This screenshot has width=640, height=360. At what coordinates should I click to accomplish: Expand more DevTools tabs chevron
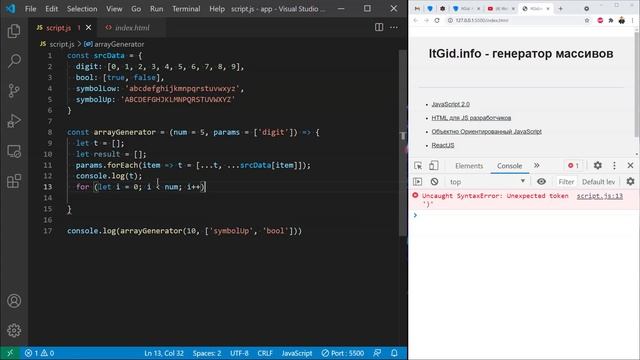coord(536,165)
